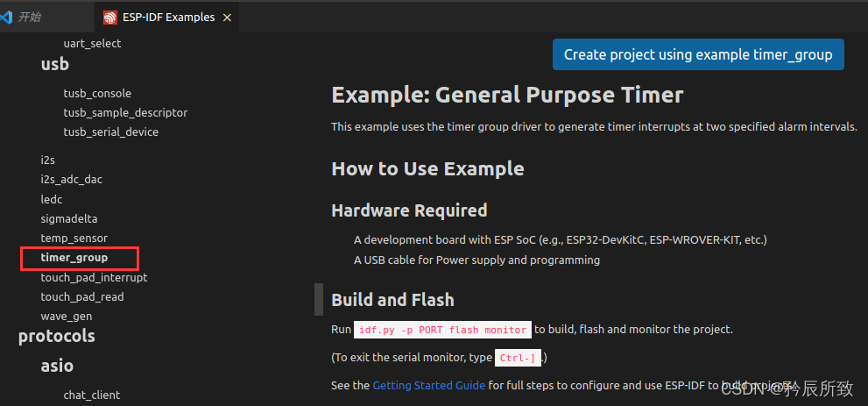This screenshot has width=868, height=406.
Task: Select the tusb_sample_descriptor example
Action: coord(125,112)
